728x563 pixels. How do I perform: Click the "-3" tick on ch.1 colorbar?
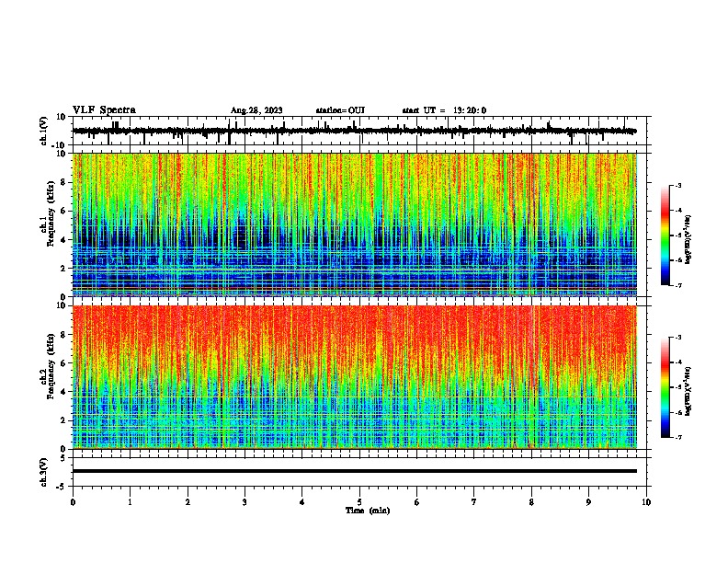pos(678,186)
